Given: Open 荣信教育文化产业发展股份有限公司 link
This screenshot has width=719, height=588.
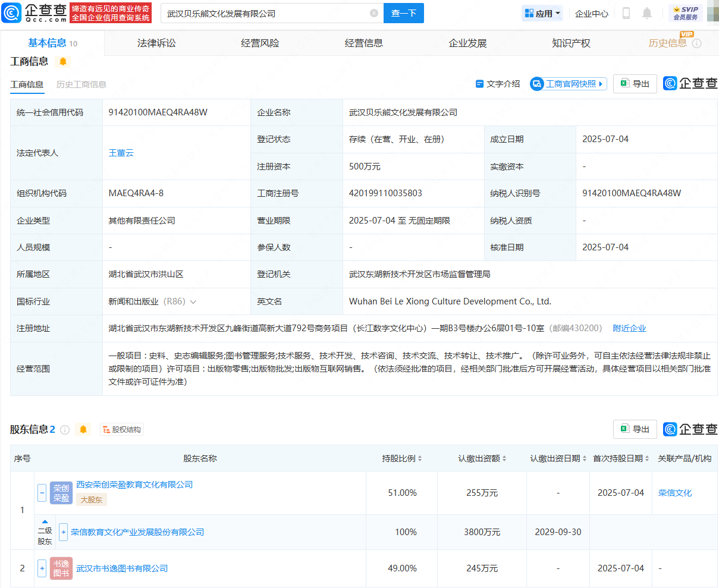Looking at the screenshot, I should pos(137,532).
